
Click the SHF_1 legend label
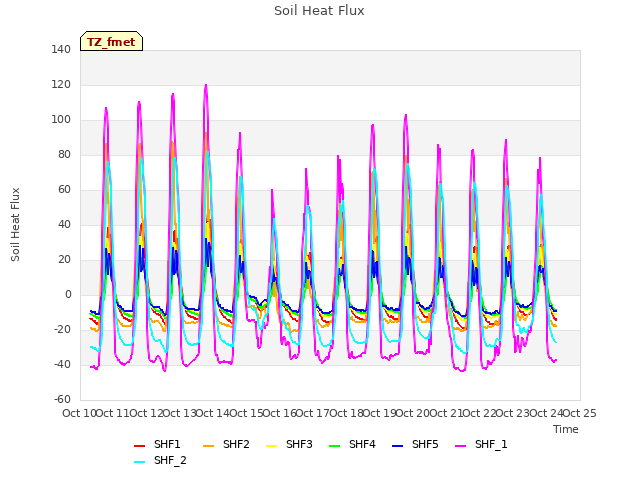point(491,444)
